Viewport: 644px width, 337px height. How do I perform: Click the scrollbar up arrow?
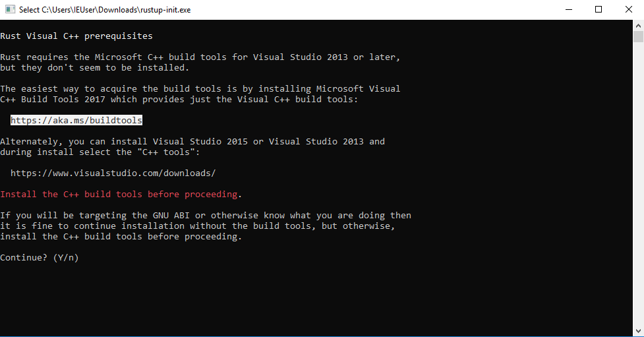coord(638,26)
